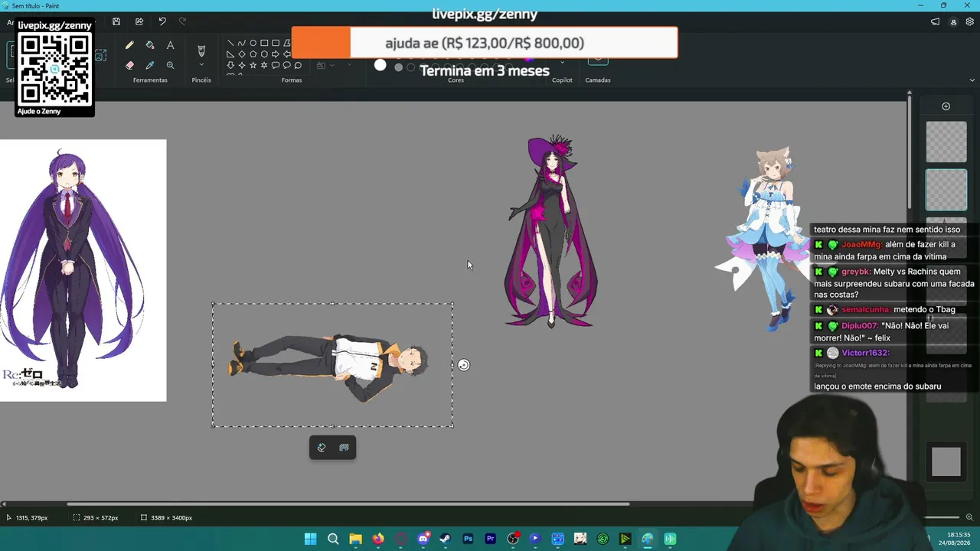This screenshot has height=551, width=980.
Task: Pick the right triangle shape
Action: [230, 54]
